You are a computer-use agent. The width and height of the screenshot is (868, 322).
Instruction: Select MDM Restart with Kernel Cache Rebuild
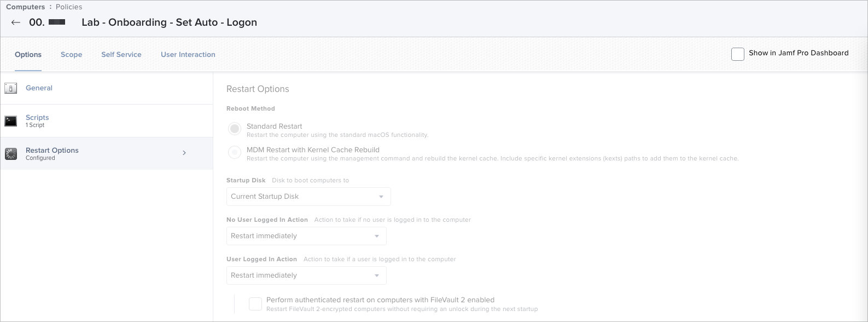235,152
